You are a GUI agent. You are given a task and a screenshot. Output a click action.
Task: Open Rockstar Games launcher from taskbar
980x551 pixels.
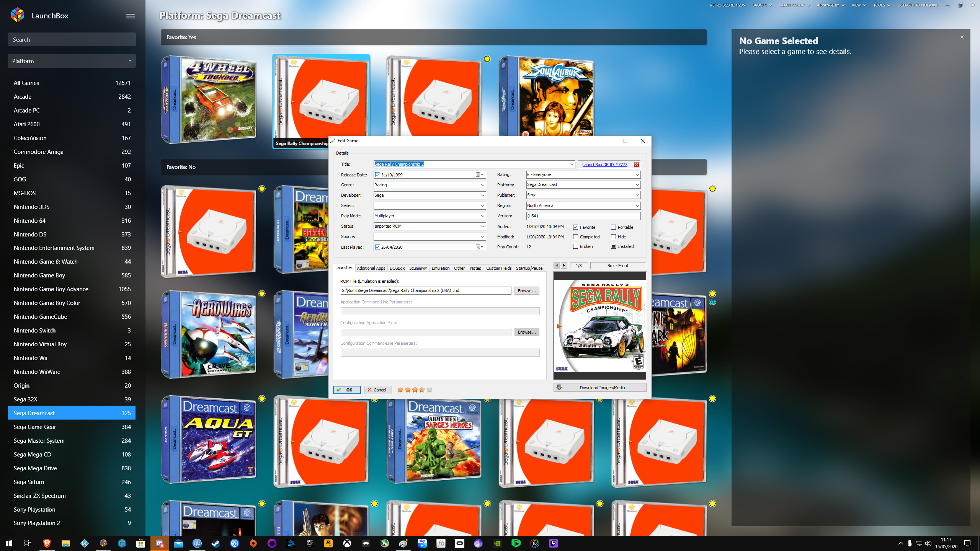(328, 543)
